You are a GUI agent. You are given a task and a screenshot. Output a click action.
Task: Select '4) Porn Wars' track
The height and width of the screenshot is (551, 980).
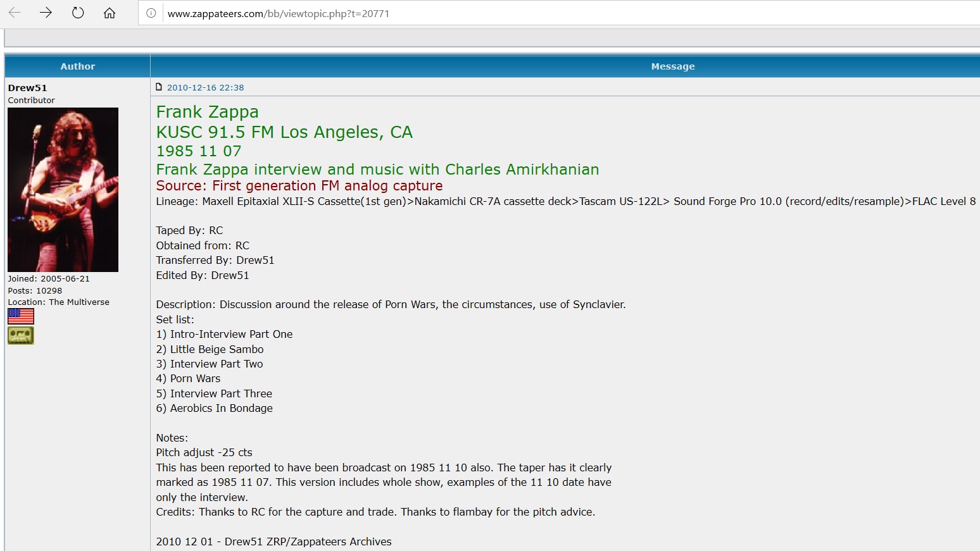point(188,378)
